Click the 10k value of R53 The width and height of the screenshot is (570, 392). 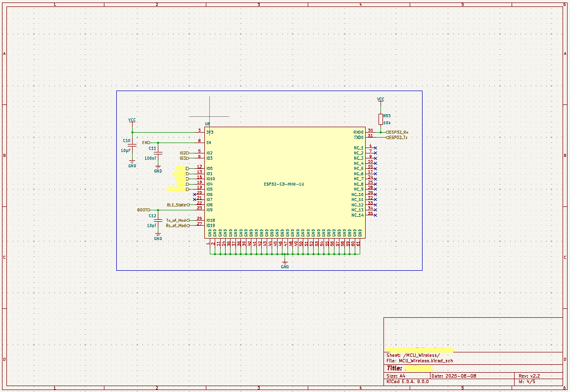387,123
